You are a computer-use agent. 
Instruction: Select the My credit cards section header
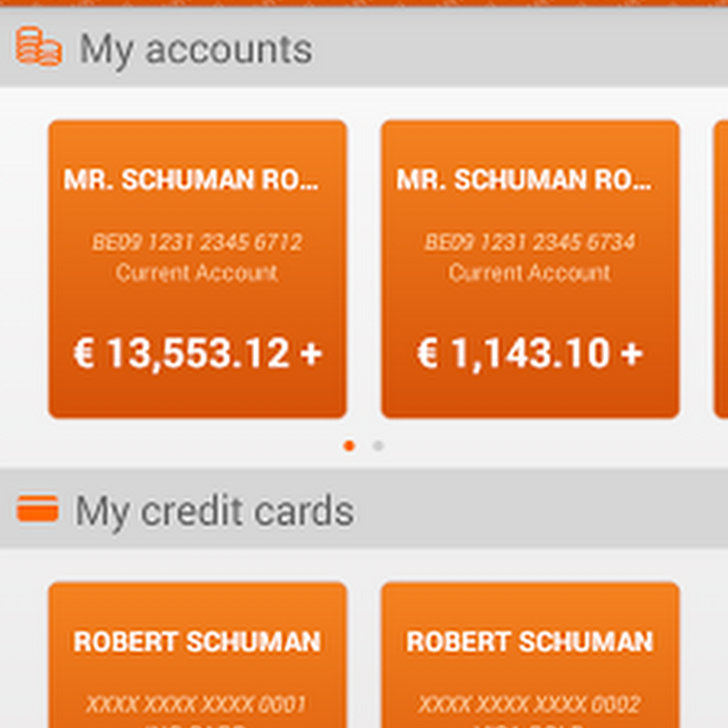[x=214, y=511]
